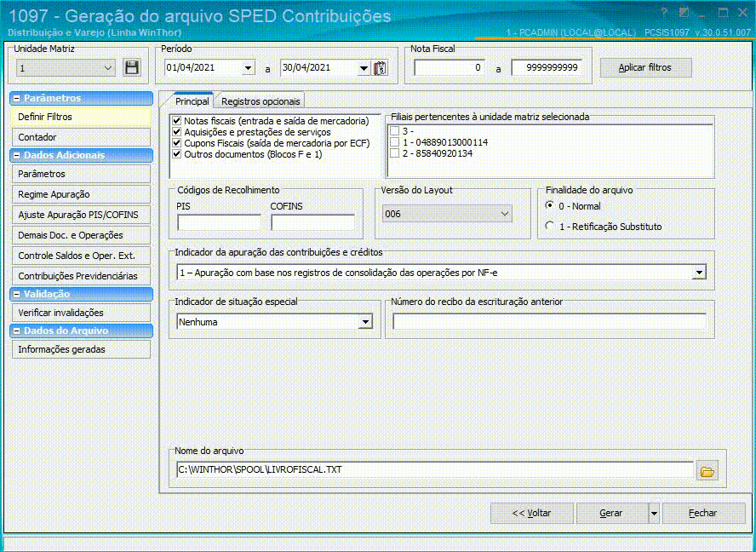Select 0 - Normal radio option
The height and width of the screenshot is (552, 756).
tap(549, 205)
